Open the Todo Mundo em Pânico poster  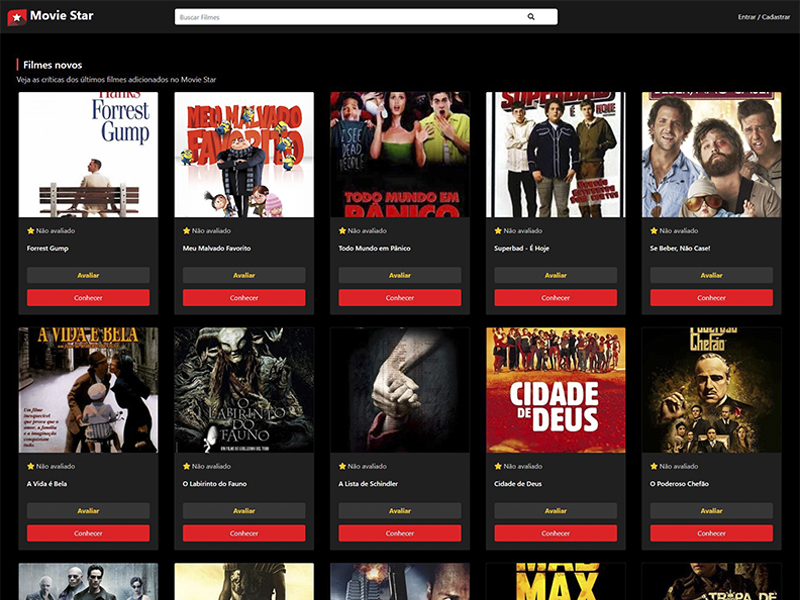point(400,155)
